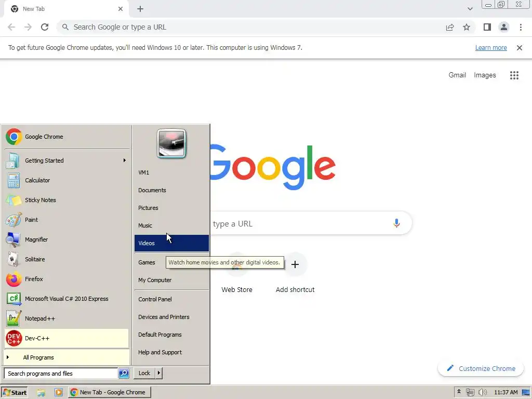This screenshot has width=532, height=399.
Task: Select Videos in Start menu
Action: pyautogui.click(x=171, y=243)
